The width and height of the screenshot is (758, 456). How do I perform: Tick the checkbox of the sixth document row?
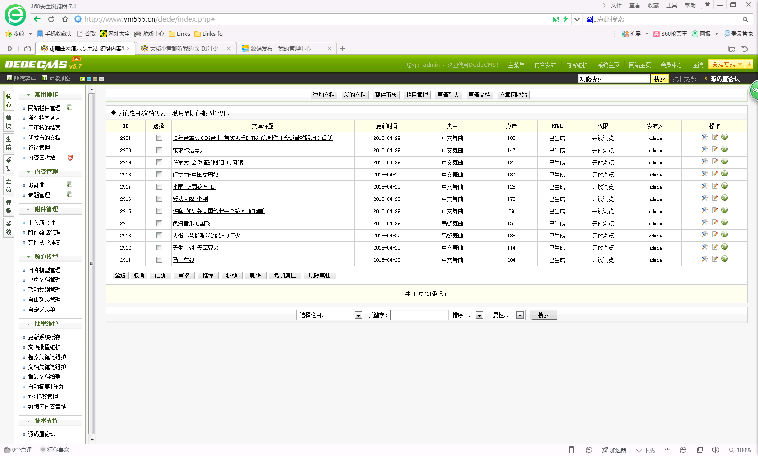coord(159,199)
